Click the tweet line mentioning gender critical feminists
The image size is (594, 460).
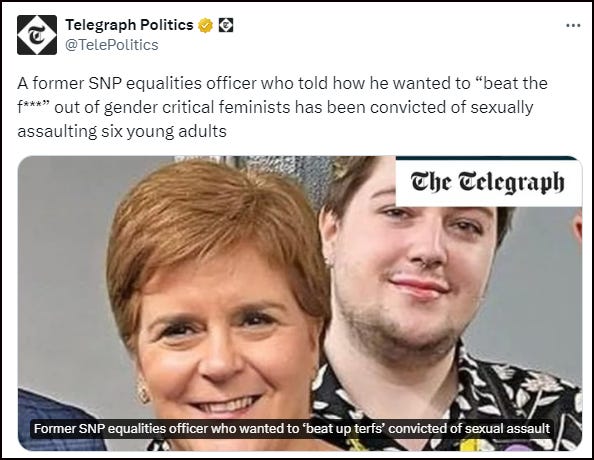coord(275,108)
